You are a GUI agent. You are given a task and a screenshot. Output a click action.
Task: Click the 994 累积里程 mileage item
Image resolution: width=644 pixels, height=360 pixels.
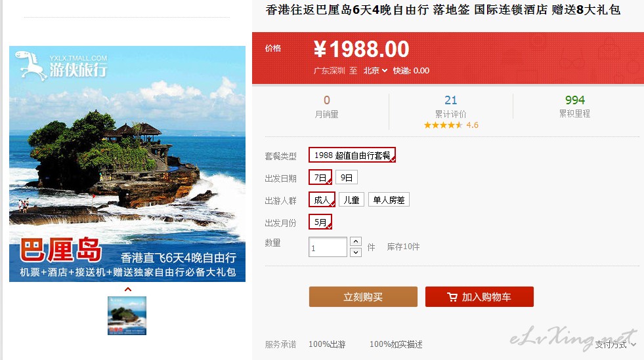tap(574, 106)
